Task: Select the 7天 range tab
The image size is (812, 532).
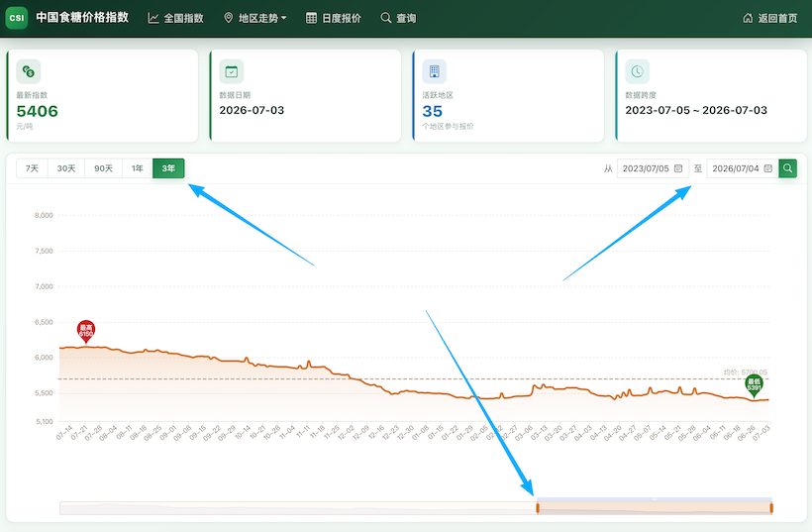Action: coord(32,168)
